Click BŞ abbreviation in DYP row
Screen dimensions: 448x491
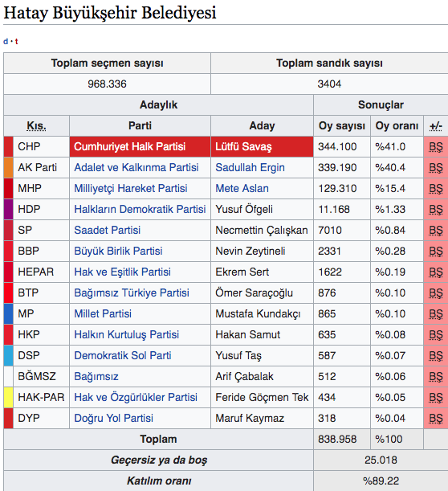point(436,419)
